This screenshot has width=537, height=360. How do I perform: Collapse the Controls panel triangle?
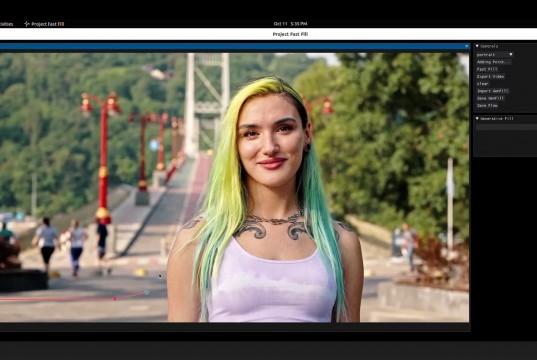477,46
